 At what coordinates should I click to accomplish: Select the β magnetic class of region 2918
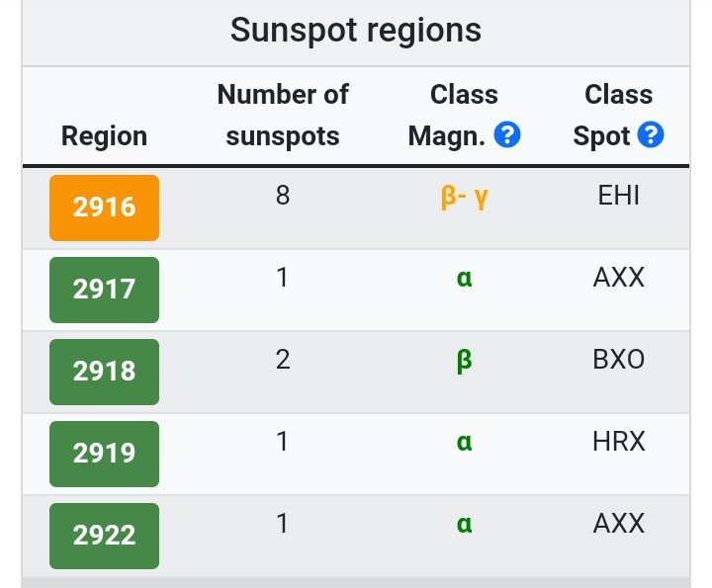tap(464, 362)
